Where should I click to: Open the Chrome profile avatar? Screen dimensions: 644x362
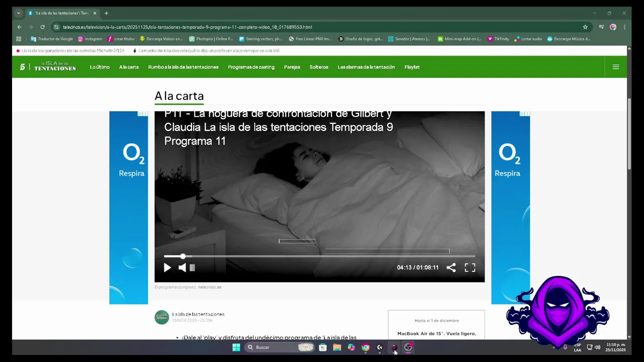click(x=613, y=27)
